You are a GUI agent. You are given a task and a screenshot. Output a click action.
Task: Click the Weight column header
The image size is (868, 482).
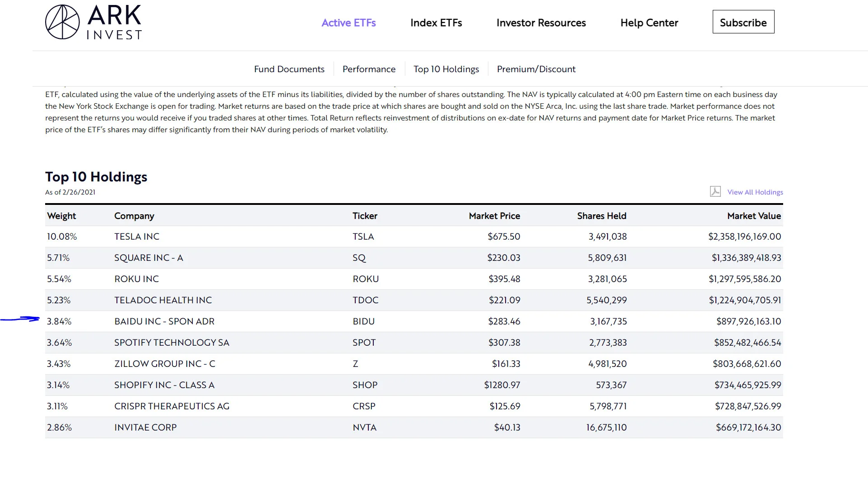click(61, 216)
